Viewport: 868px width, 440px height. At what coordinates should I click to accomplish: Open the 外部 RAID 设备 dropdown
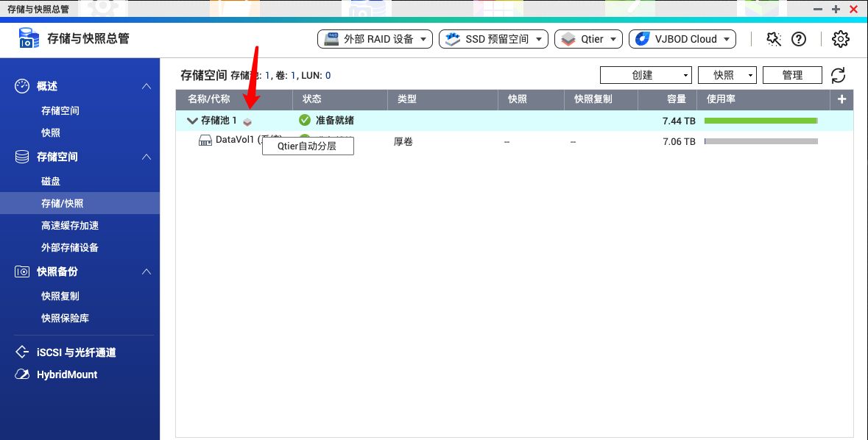[x=375, y=39]
